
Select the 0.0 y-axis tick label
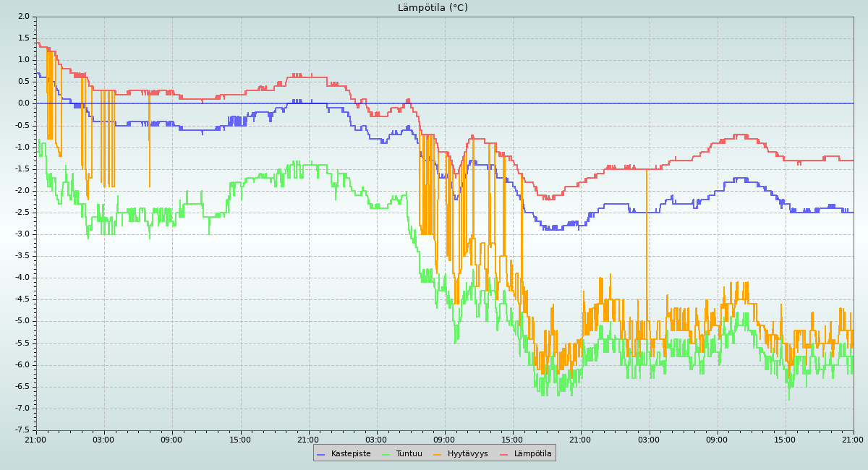(x=23, y=103)
